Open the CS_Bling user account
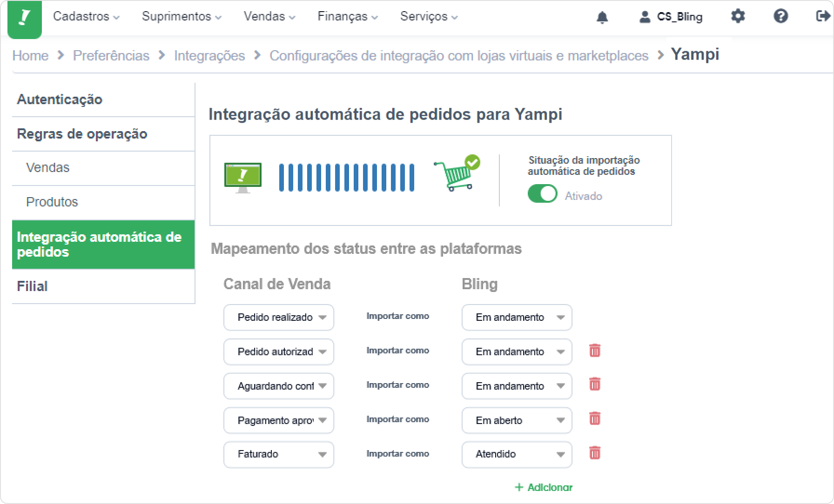This screenshot has height=504, width=834. (671, 17)
